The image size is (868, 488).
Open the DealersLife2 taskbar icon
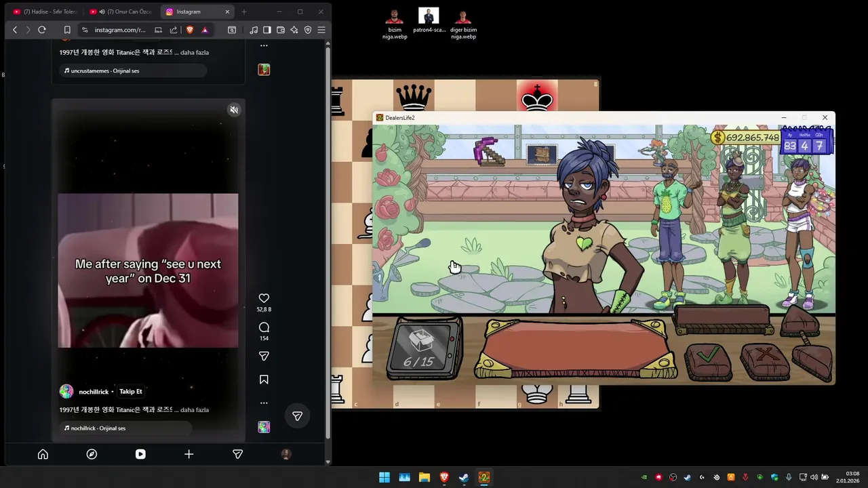point(484,477)
